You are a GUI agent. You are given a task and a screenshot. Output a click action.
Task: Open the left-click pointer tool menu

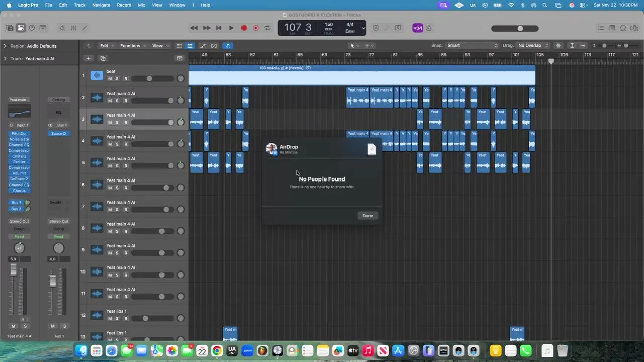(x=353, y=46)
